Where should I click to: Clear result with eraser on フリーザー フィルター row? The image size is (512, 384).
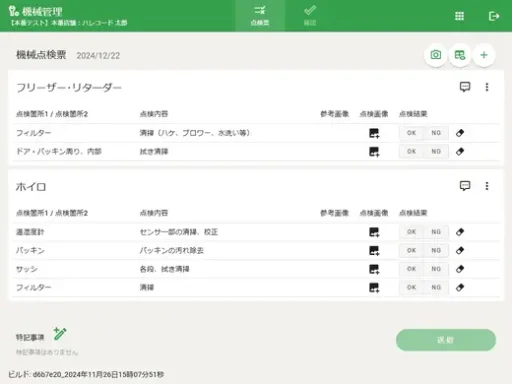(460, 133)
